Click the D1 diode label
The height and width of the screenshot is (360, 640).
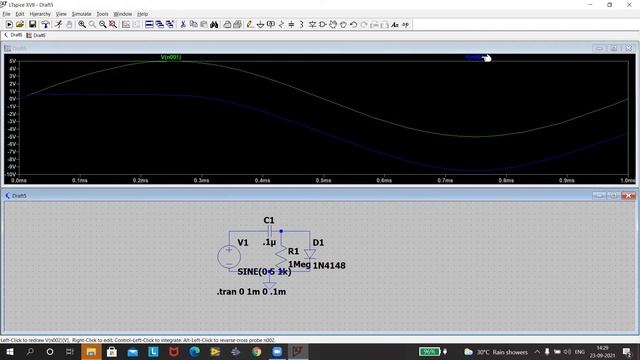click(318, 243)
